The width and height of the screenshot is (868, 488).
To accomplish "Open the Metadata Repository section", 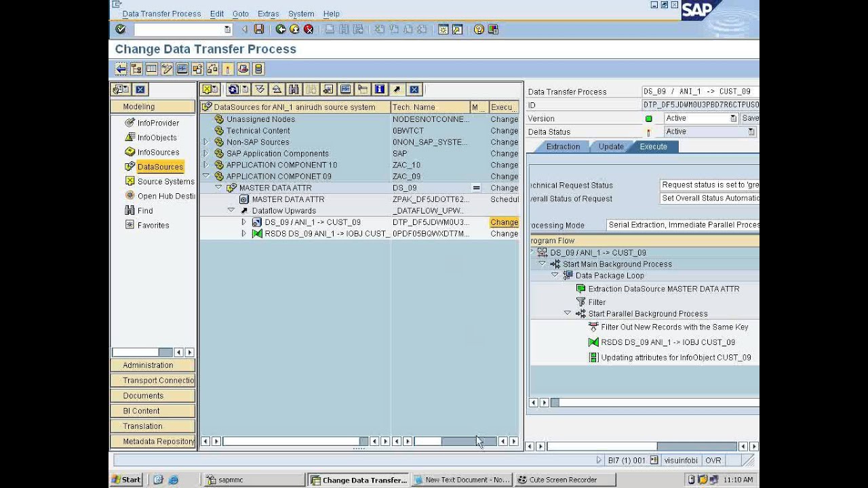I will point(153,441).
